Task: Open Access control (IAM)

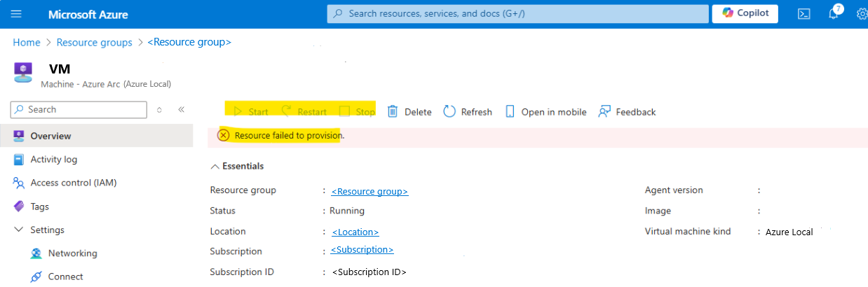Action: click(x=73, y=183)
